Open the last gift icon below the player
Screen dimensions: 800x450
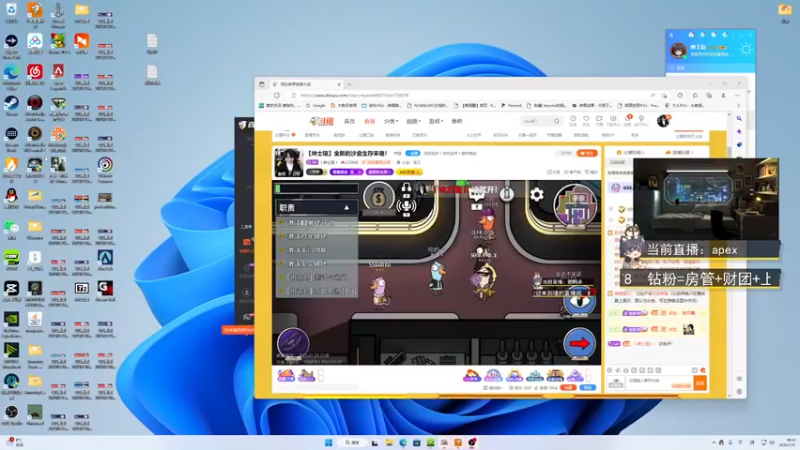click(x=575, y=376)
